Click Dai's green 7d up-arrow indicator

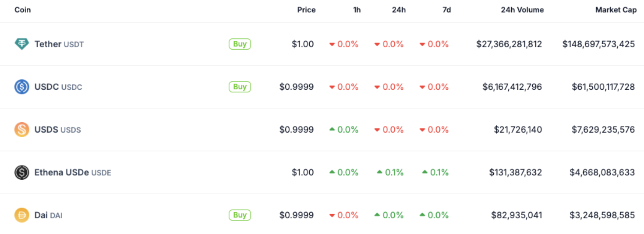422,215
